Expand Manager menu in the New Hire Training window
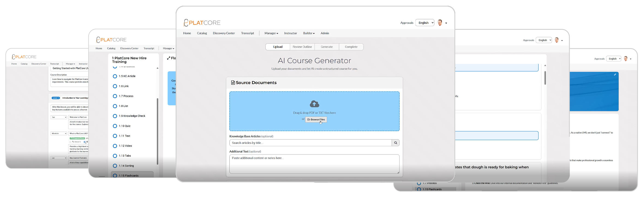Image resolution: width=644 pixels, height=199 pixels. pos(168,48)
